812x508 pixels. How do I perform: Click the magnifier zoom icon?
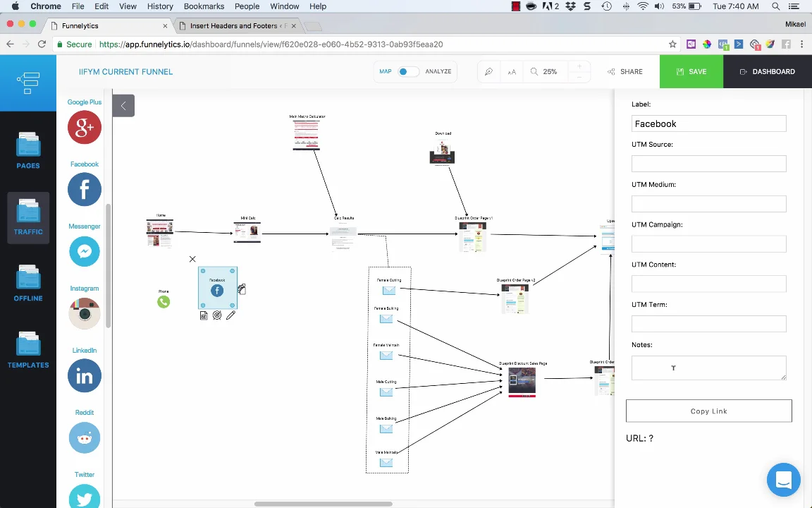(534, 71)
